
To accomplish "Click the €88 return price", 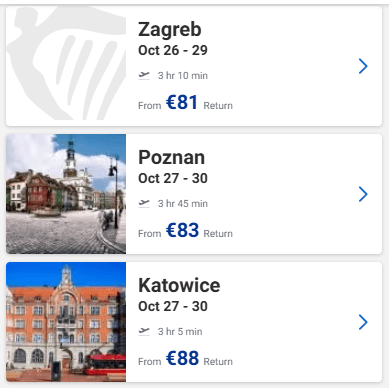I will point(182,358).
